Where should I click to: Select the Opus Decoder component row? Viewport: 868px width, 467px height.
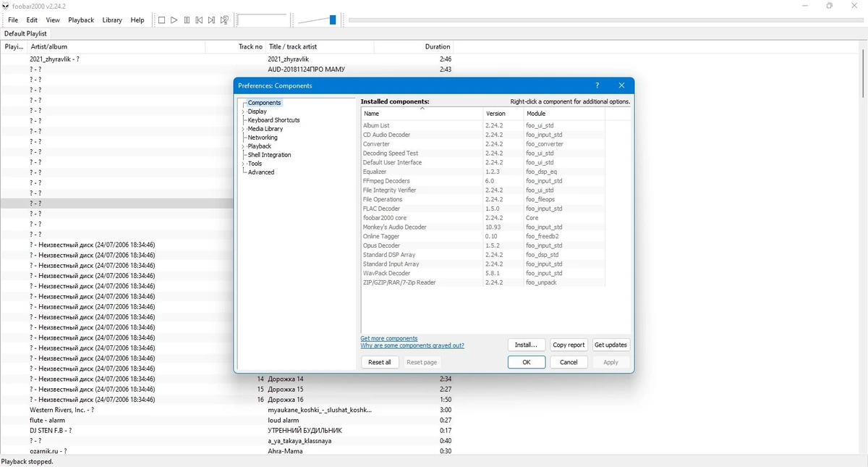click(x=482, y=245)
